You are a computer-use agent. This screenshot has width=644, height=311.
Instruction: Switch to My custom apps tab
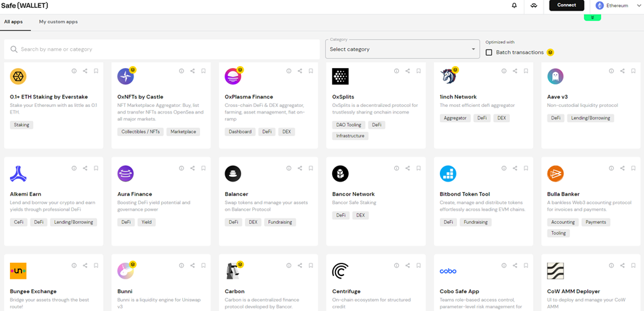click(x=58, y=22)
